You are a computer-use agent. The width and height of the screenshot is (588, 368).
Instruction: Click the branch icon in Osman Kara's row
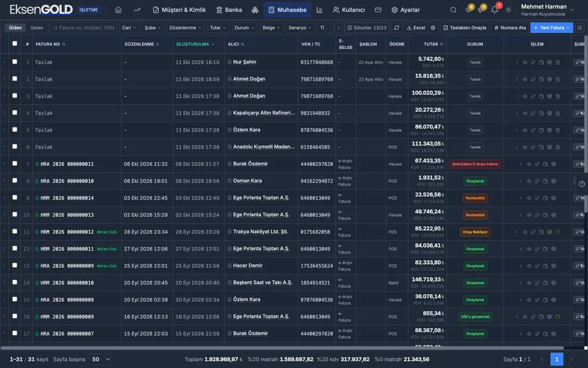[537, 181]
